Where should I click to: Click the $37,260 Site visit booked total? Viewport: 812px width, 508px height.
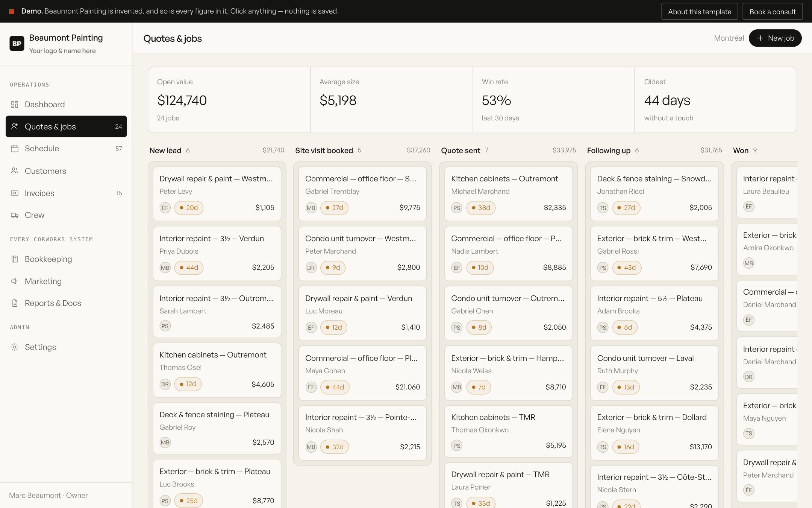(418, 150)
